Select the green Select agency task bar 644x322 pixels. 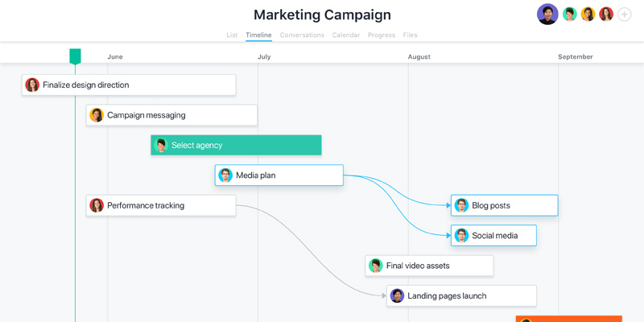pyautogui.click(x=236, y=145)
